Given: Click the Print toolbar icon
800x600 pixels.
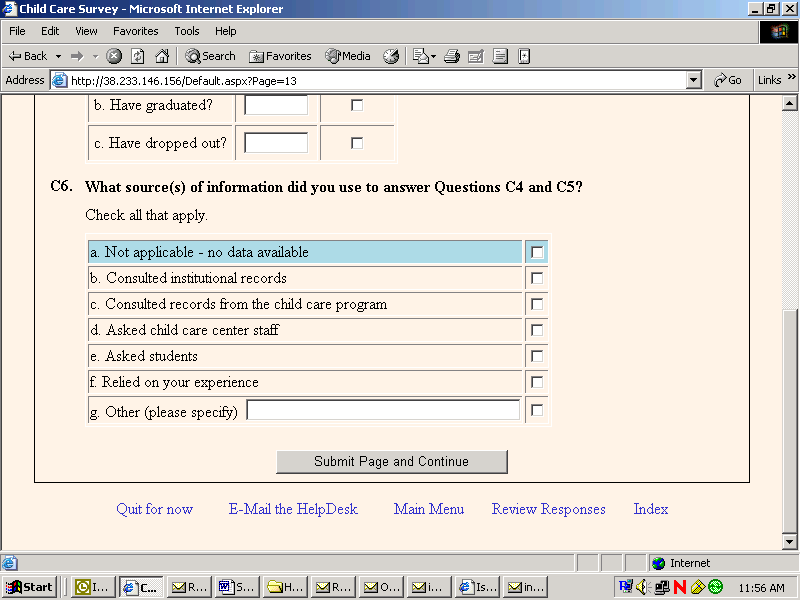Looking at the screenshot, I should tap(452, 56).
